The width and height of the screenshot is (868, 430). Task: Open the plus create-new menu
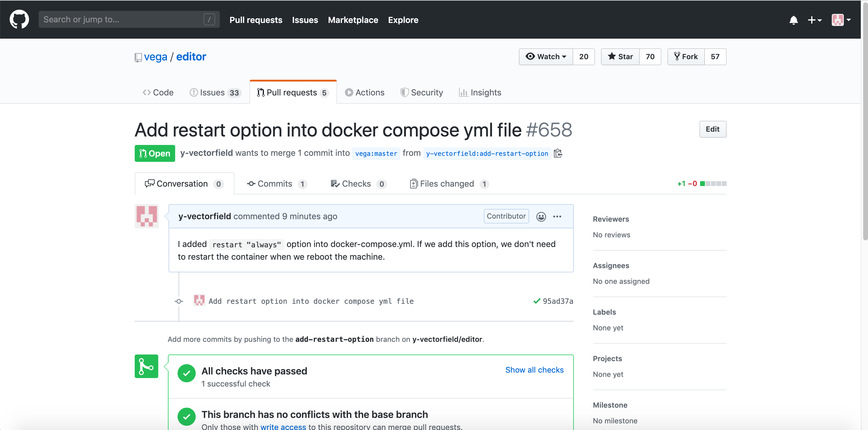pyautogui.click(x=815, y=20)
